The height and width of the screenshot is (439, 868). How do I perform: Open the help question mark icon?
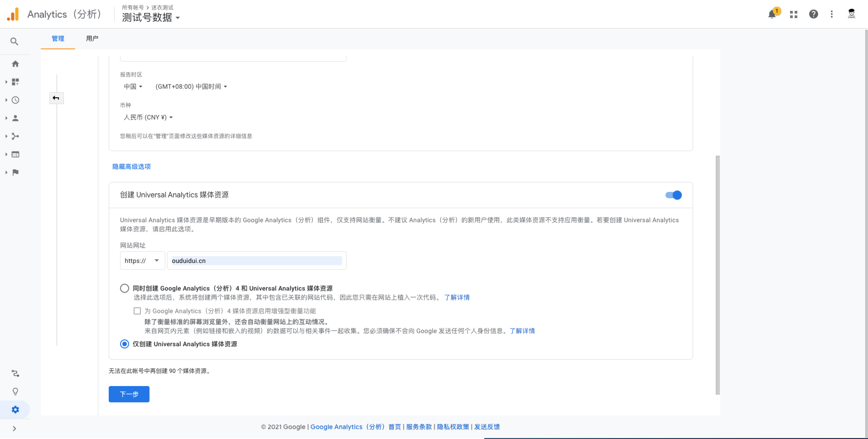tap(813, 14)
